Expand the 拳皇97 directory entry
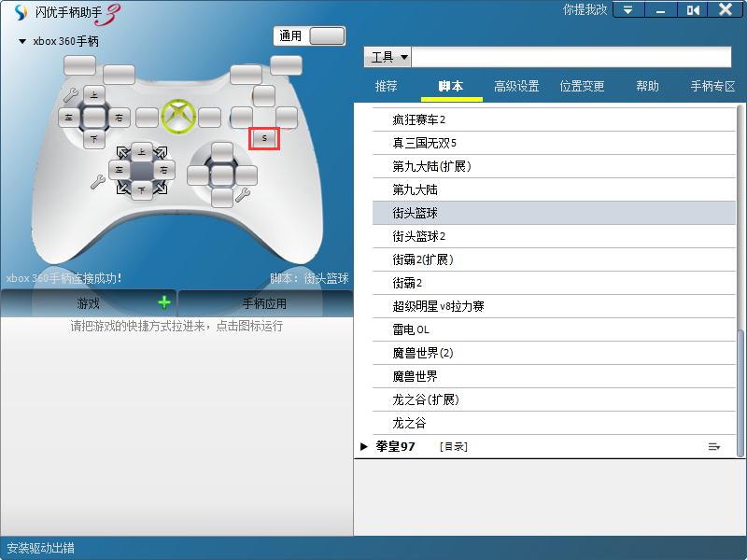747x560 pixels. click(x=365, y=446)
